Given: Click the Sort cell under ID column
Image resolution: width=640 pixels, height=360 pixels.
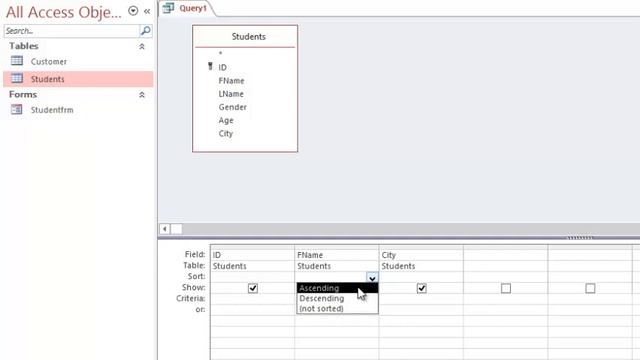Looking at the screenshot, I should click(252, 277).
